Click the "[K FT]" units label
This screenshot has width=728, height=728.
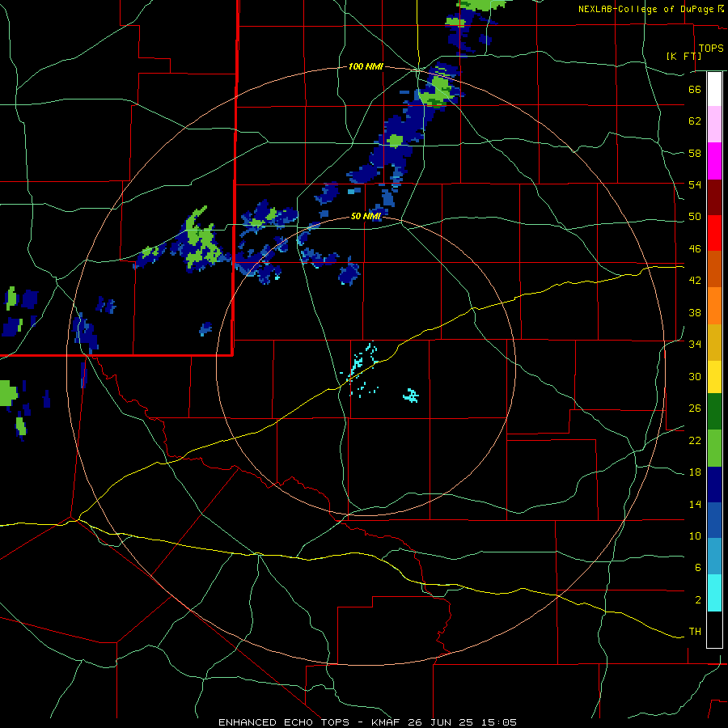[x=684, y=56]
